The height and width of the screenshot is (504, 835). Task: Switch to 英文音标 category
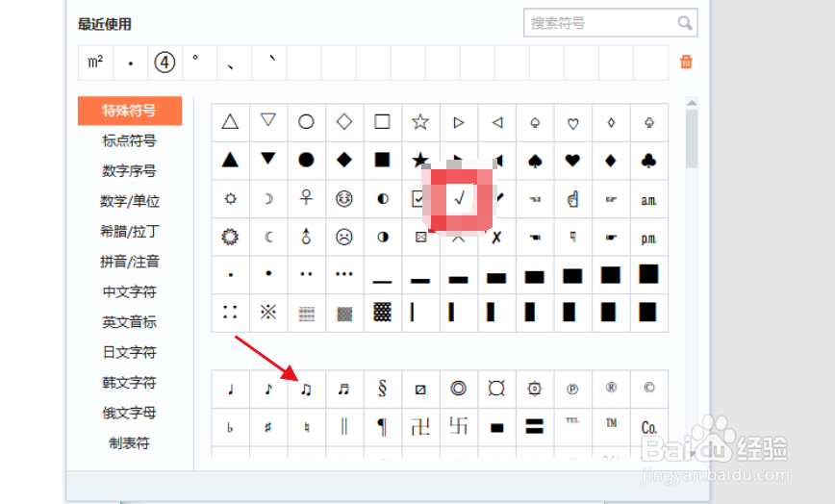(130, 322)
